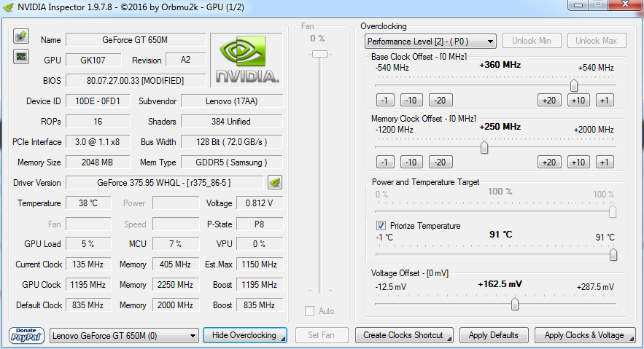
Task: Click the Driver Version field GeForce 375.95 WHQL
Action: (x=164, y=182)
